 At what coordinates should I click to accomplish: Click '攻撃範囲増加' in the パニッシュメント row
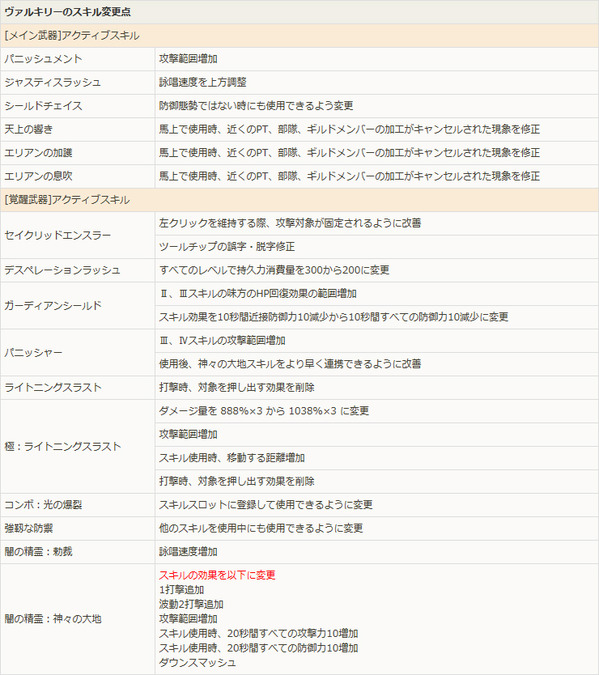pyautogui.click(x=188, y=59)
